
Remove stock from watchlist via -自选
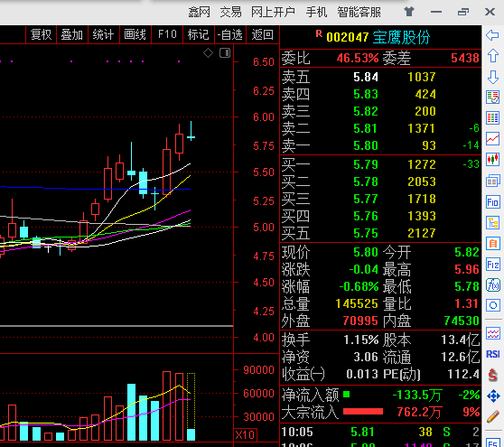point(230,34)
